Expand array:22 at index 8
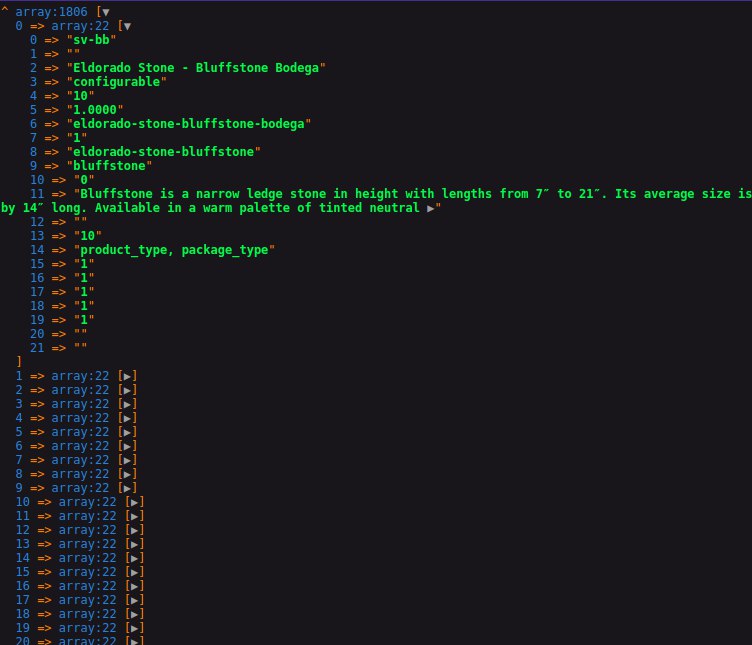Screen dimensions: 752x645 (127, 474)
